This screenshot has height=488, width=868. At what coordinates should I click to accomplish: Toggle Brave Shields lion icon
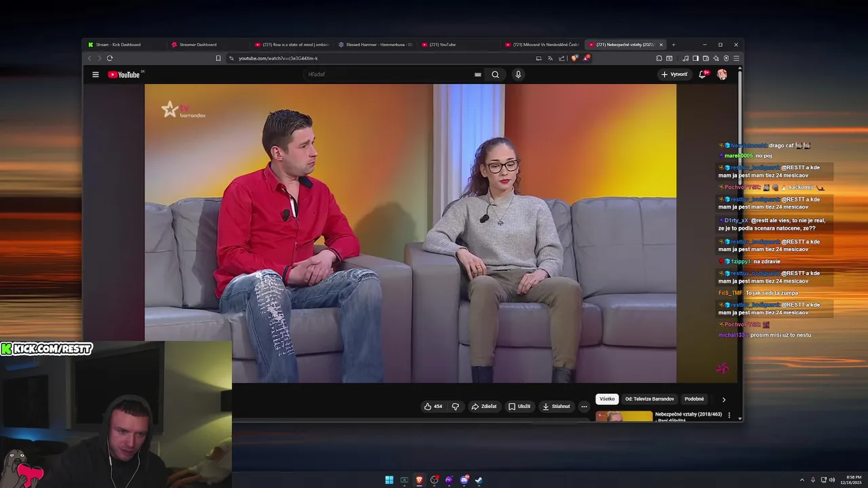pyautogui.click(x=574, y=58)
